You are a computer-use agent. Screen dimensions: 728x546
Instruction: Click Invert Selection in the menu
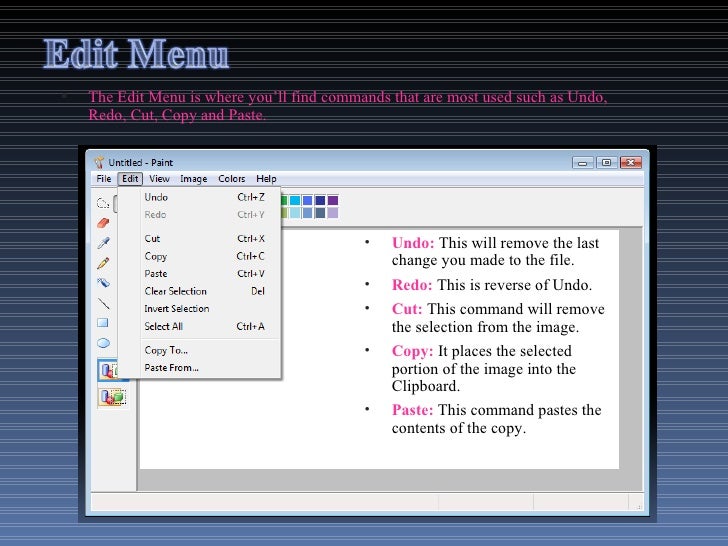[x=200, y=309]
